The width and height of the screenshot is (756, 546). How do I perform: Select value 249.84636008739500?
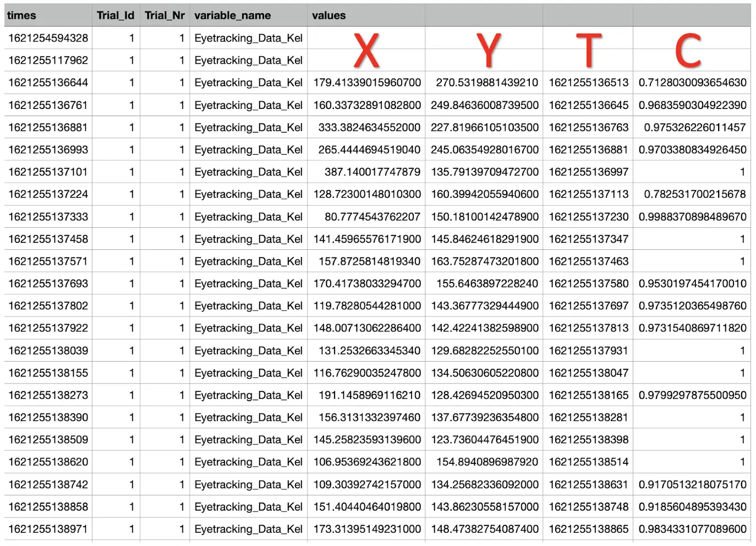(484, 105)
